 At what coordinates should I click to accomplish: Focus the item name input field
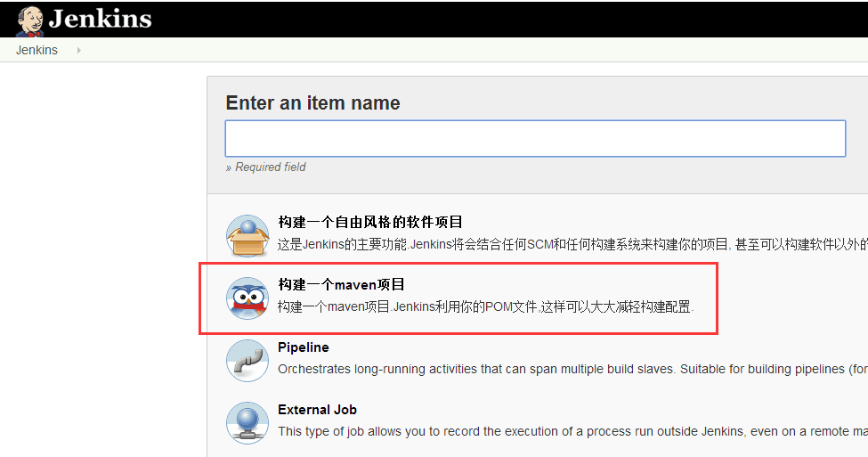pyautogui.click(x=535, y=138)
